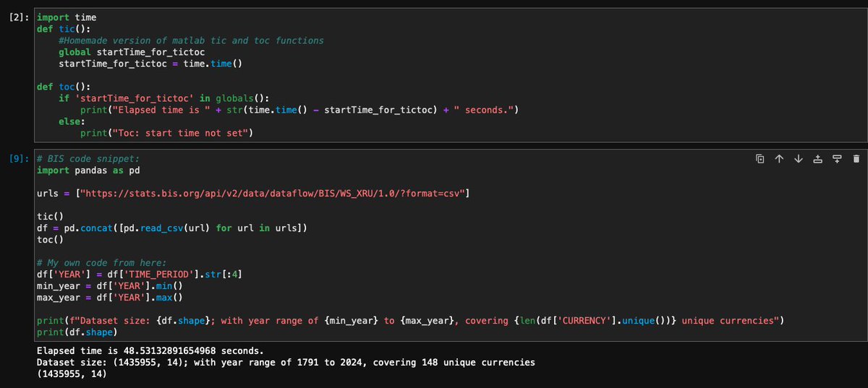Click the 'def tic():' line
This screenshot has height=388, width=868.
coord(64,29)
